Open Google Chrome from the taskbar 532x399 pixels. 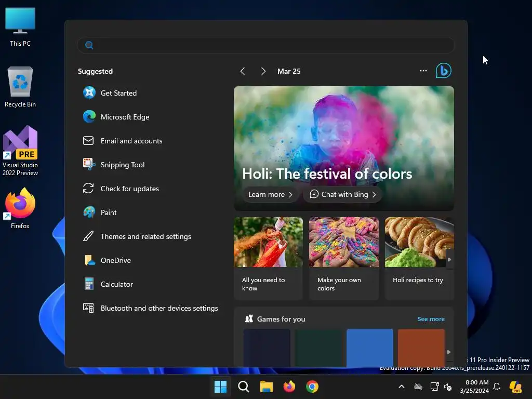click(312, 387)
